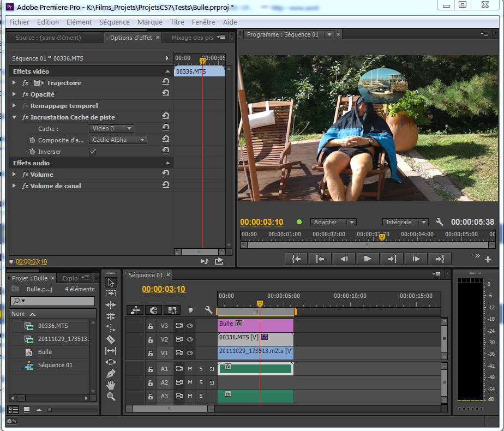Select the Hand tool
Screen dimensions: 504x431
click(x=111, y=385)
